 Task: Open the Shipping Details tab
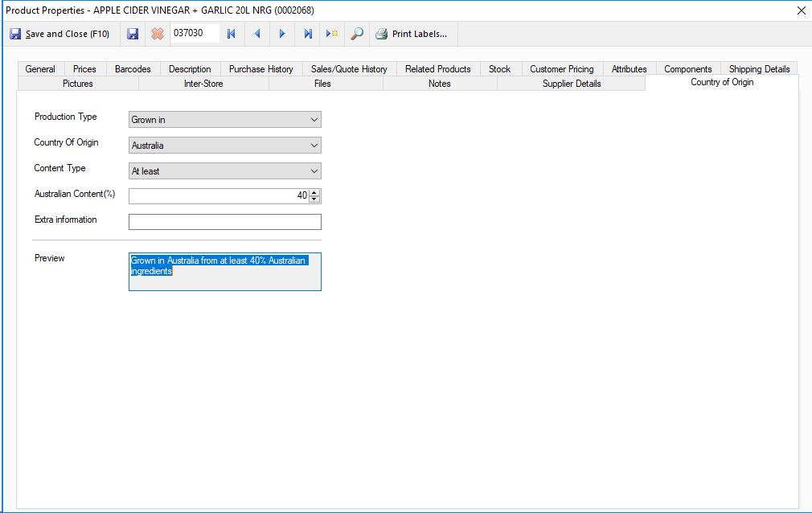click(759, 69)
